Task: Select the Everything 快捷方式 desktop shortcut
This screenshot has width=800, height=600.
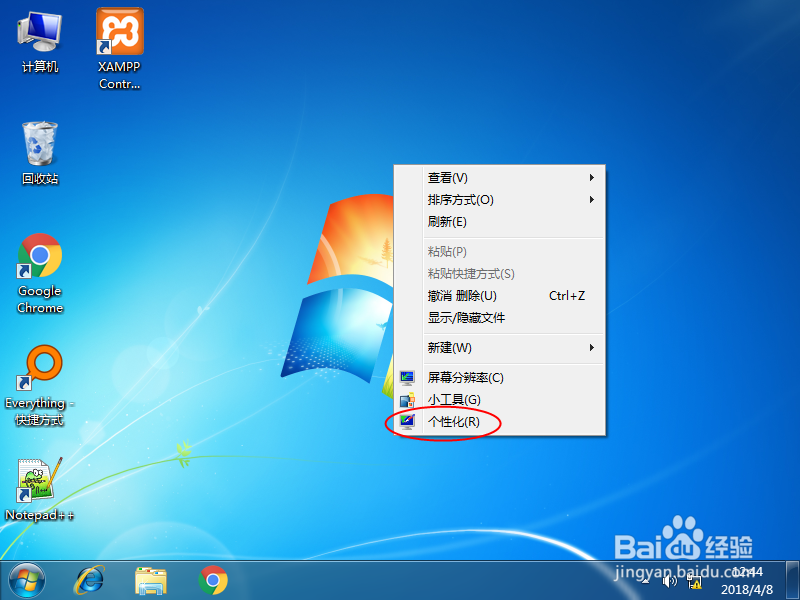Action: click(x=40, y=386)
